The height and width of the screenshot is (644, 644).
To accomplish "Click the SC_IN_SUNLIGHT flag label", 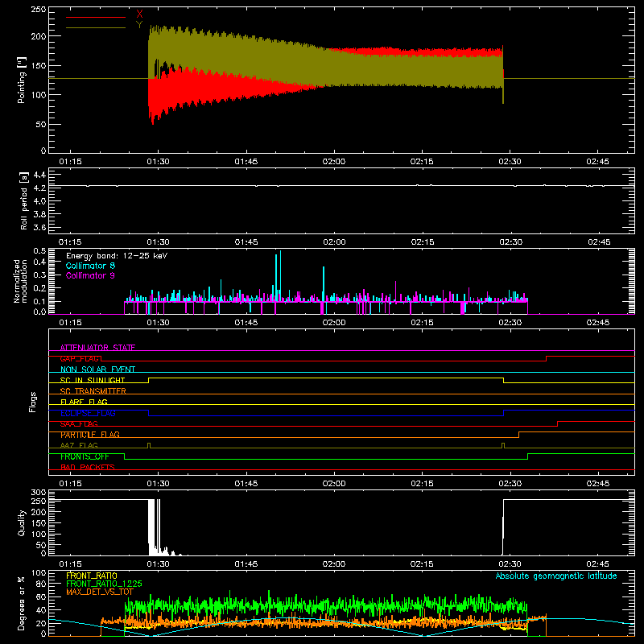I will [93, 380].
